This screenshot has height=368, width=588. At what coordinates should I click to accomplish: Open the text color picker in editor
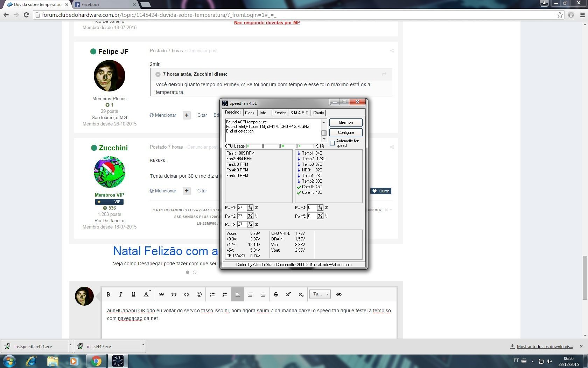pos(147,294)
